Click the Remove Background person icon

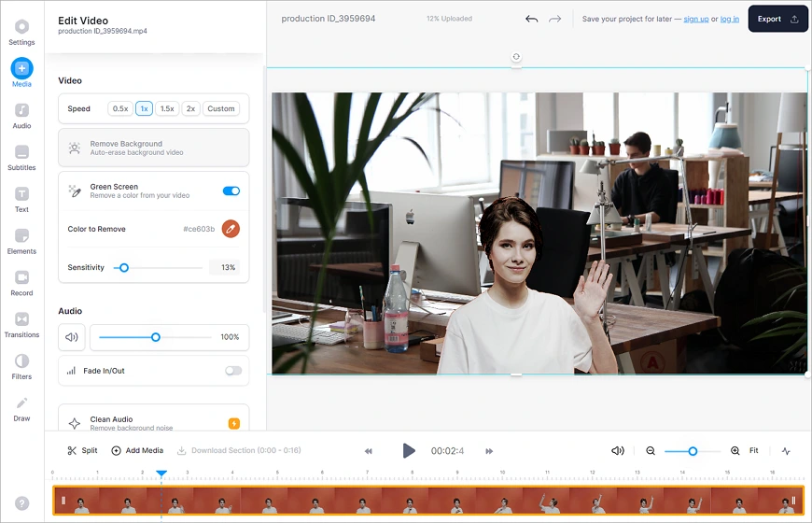(75, 148)
